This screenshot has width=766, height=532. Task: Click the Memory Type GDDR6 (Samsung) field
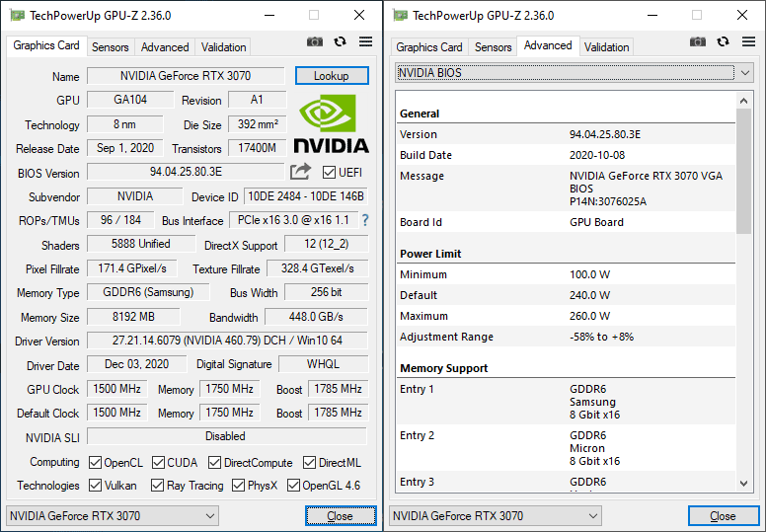[x=148, y=292]
